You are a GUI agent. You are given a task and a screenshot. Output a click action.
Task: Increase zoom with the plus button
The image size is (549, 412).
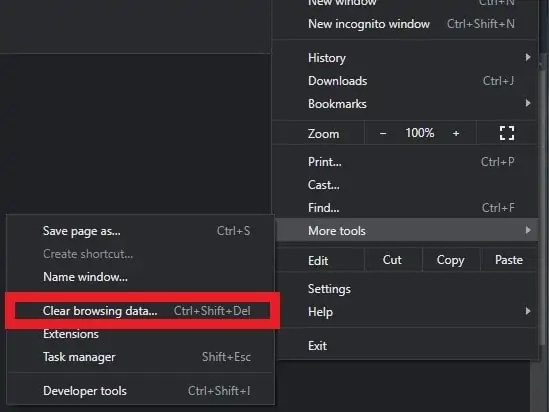456,133
